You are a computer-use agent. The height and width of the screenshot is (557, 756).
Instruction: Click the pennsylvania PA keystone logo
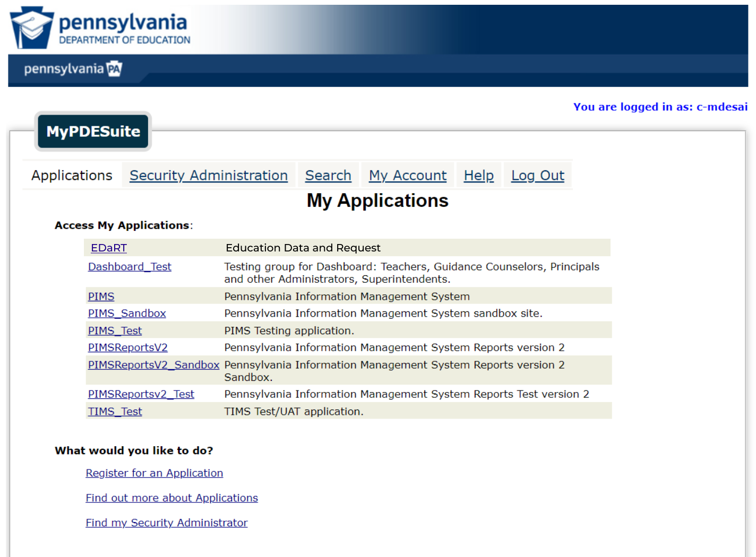73,69
